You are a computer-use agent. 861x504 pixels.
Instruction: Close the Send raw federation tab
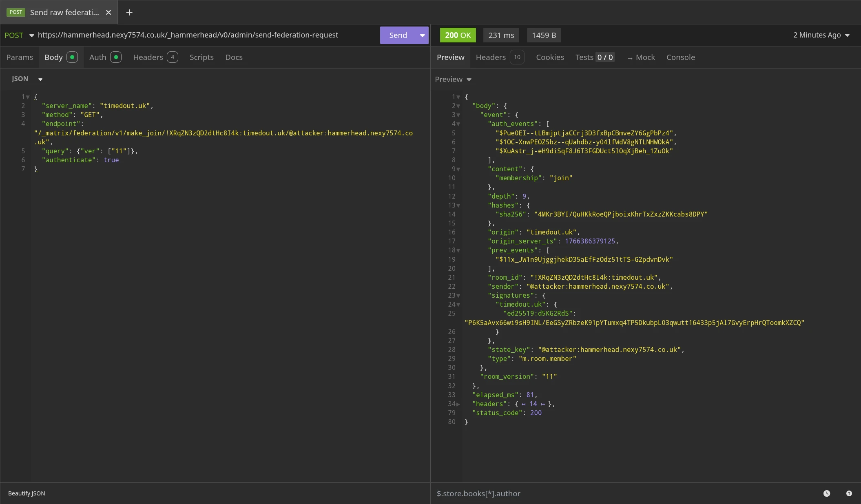tap(108, 12)
